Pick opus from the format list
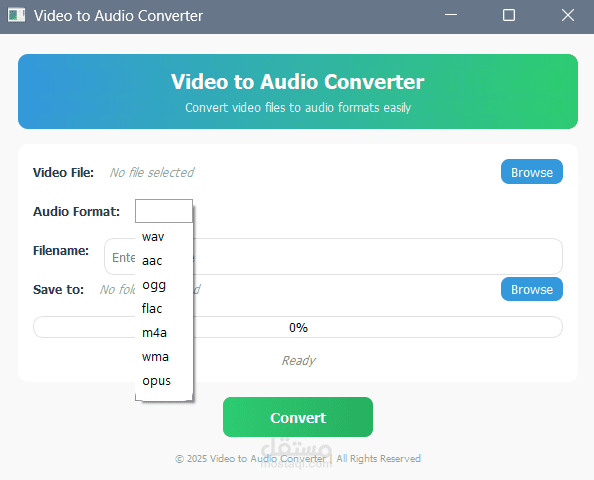Screen dimensions: 594x480 coord(164,381)
